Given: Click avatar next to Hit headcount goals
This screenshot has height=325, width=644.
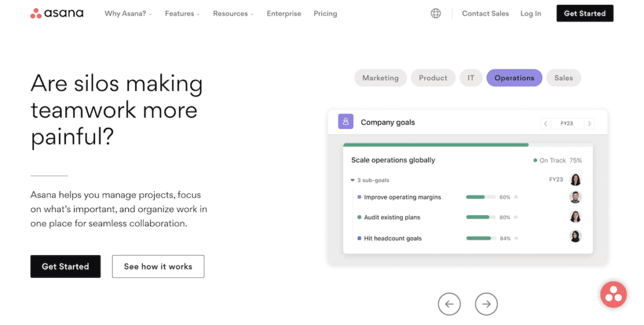Looking at the screenshot, I should click(x=575, y=236).
